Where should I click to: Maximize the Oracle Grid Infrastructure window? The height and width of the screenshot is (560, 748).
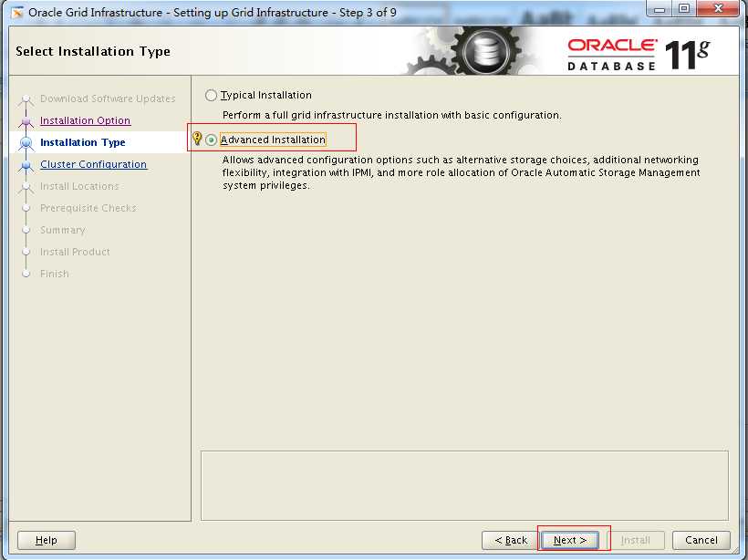click(684, 9)
